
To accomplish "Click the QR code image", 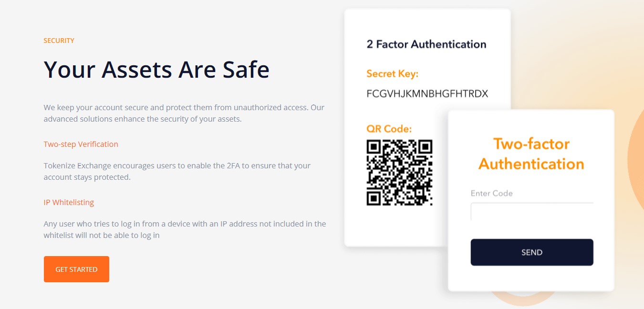I will click(x=399, y=173).
